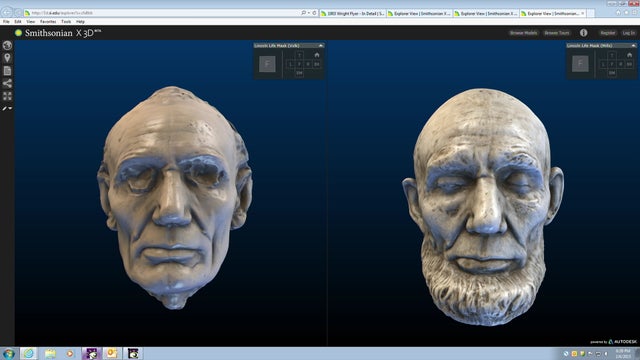The width and height of the screenshot is (640, 360).
Task: Click the hotspot map pin icon
Action: [x=7, y=58]
